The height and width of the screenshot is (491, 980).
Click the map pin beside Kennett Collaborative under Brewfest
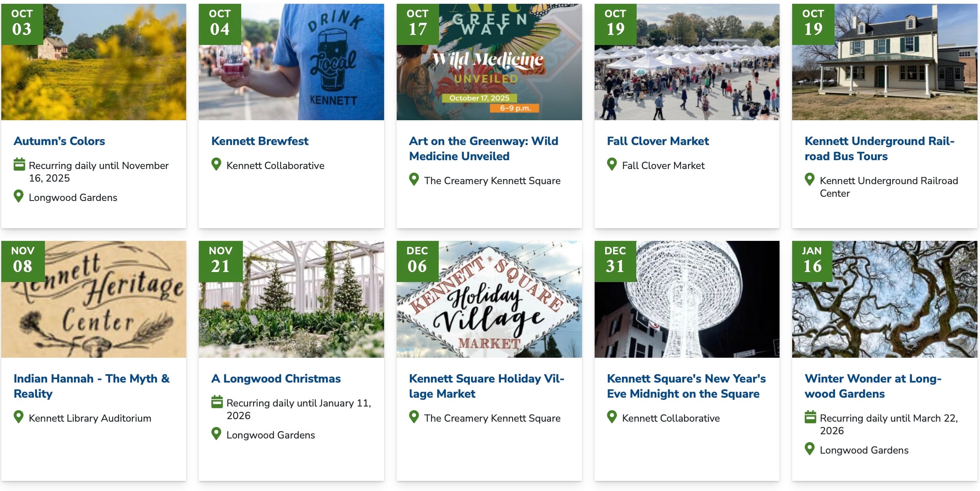tap(216, 164)
